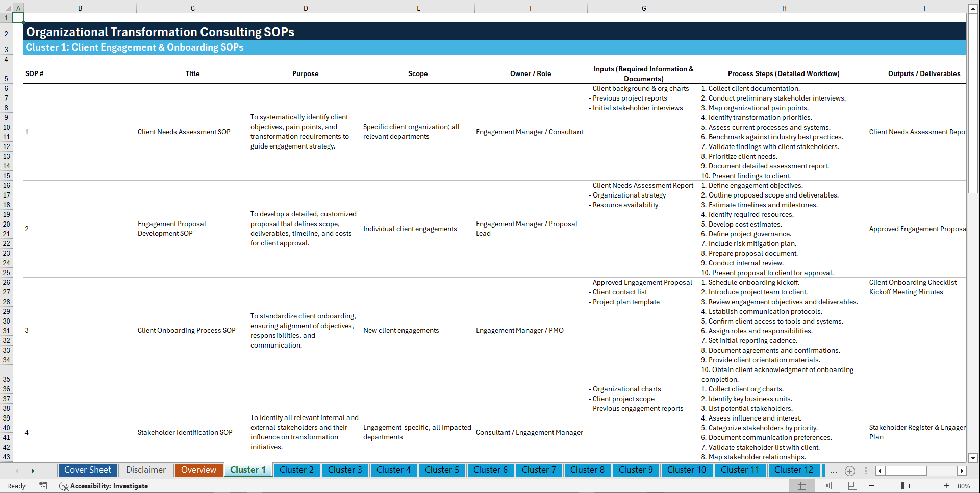Go to the Cover Sheet tab
Screen dimensions: 980x493
tap(87, 470)
